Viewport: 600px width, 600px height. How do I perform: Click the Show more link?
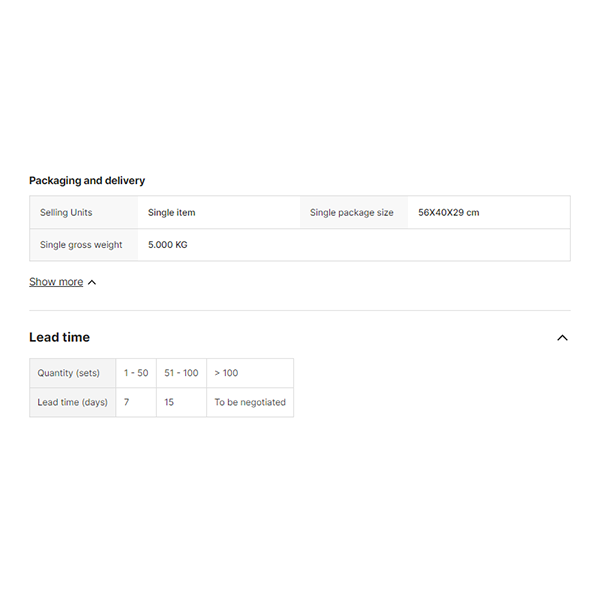56,282
